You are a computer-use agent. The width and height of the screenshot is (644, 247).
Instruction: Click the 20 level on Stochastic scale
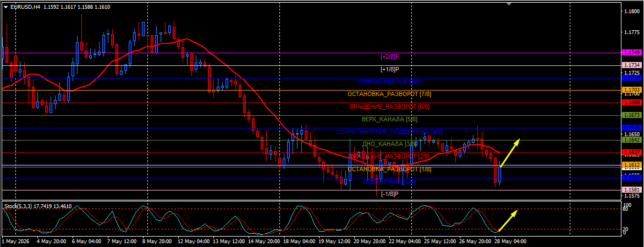[x=626, y=229]
